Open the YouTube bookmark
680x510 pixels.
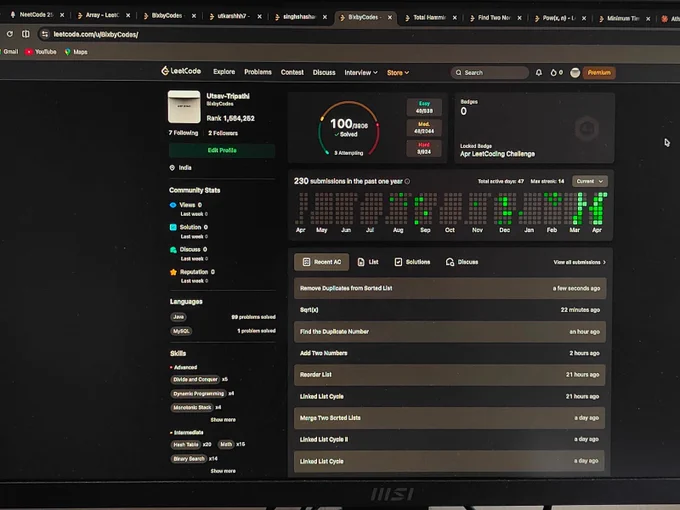[41, 52]
